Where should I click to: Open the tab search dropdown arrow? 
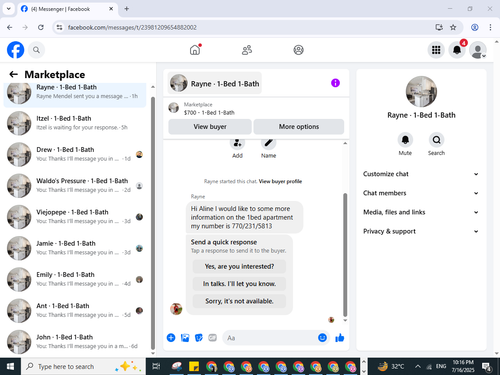point(9,9)
